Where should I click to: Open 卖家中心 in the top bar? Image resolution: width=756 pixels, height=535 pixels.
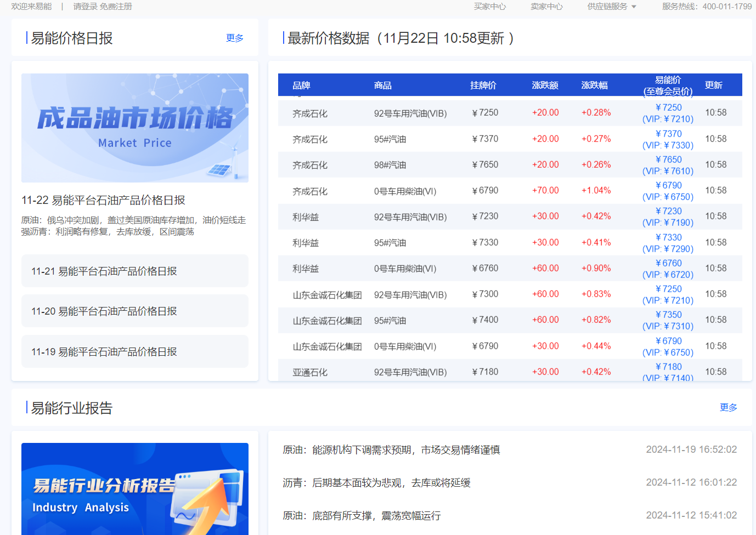[x=546, y=7]
